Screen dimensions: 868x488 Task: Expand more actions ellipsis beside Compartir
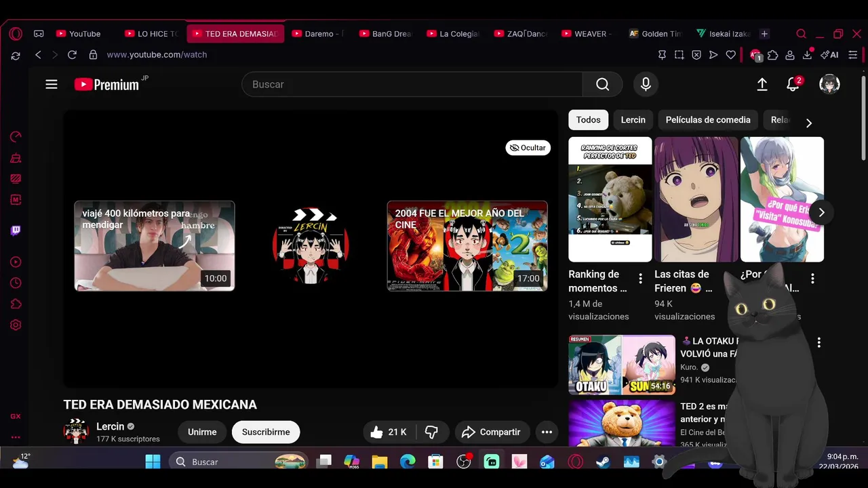tap(547, 432)
